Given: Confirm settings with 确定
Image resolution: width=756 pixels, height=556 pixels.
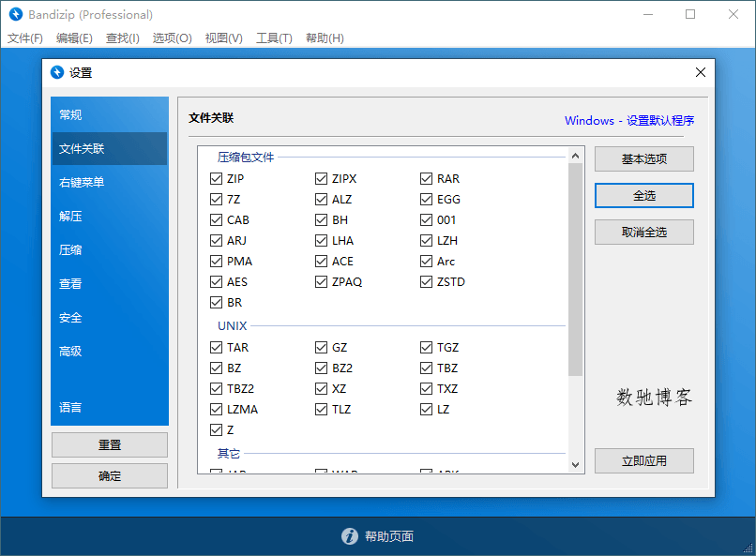Looking at the screenshot, I should [x=110, y=476].
